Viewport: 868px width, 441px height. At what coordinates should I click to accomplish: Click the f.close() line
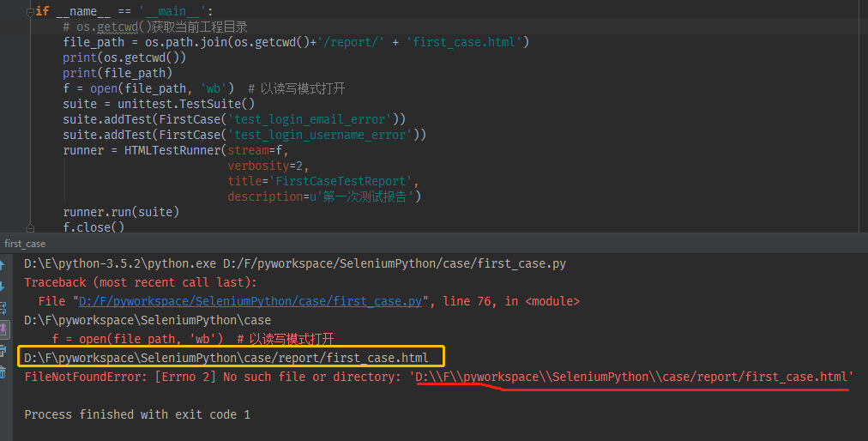(93, 227)
